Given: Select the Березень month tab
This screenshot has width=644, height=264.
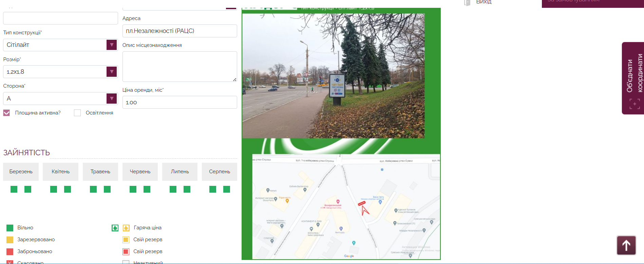Looking at the screenshot, I should pyautogui.click(x=21, y=172).
